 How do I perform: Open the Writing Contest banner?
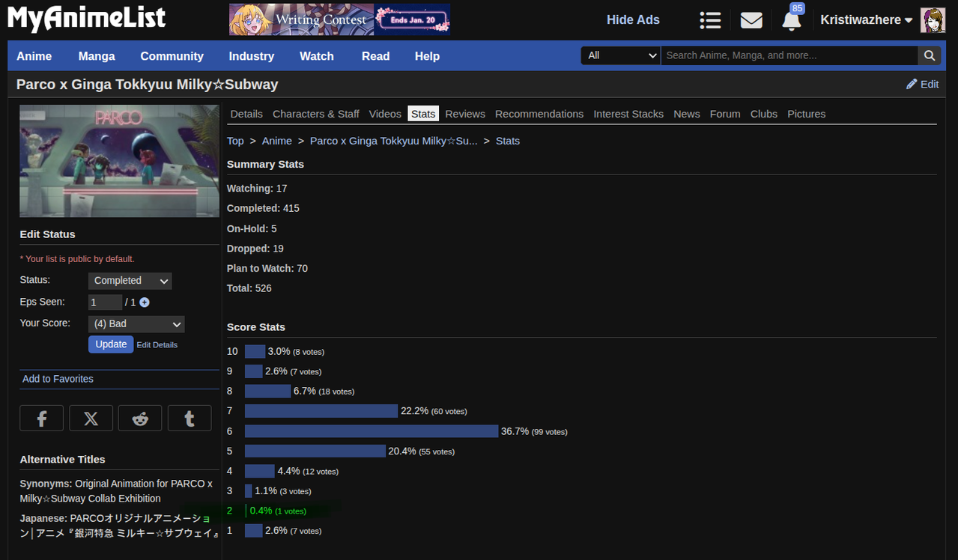(x=339, y=19)
